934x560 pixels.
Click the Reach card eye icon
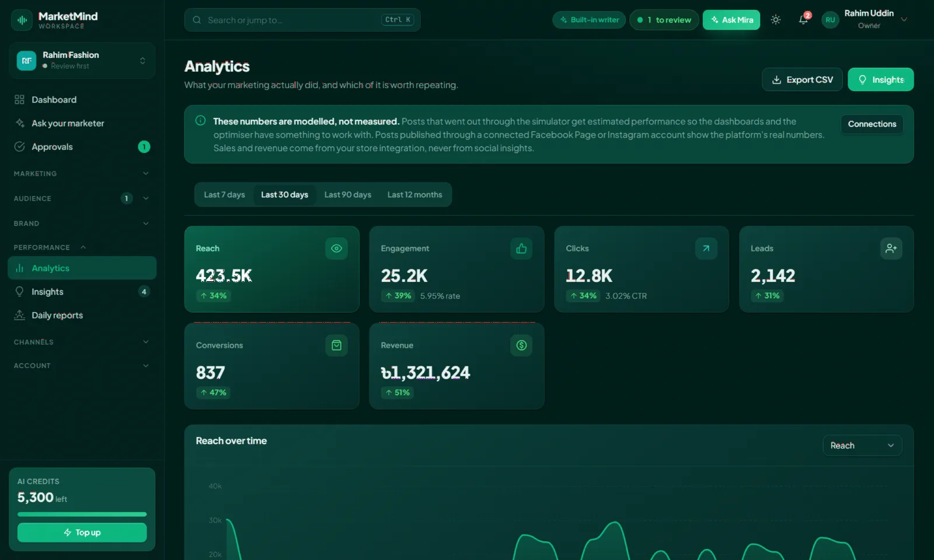coord(336,249)
